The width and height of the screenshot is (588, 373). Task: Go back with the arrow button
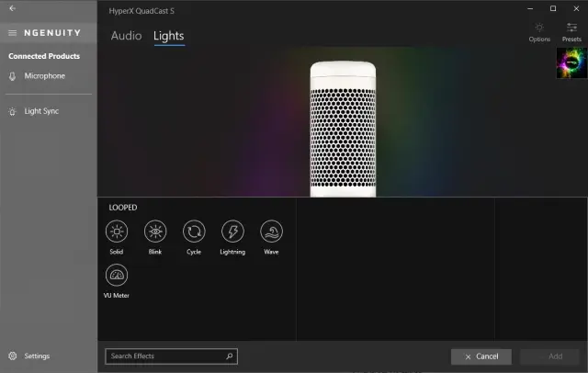point(12,8)
